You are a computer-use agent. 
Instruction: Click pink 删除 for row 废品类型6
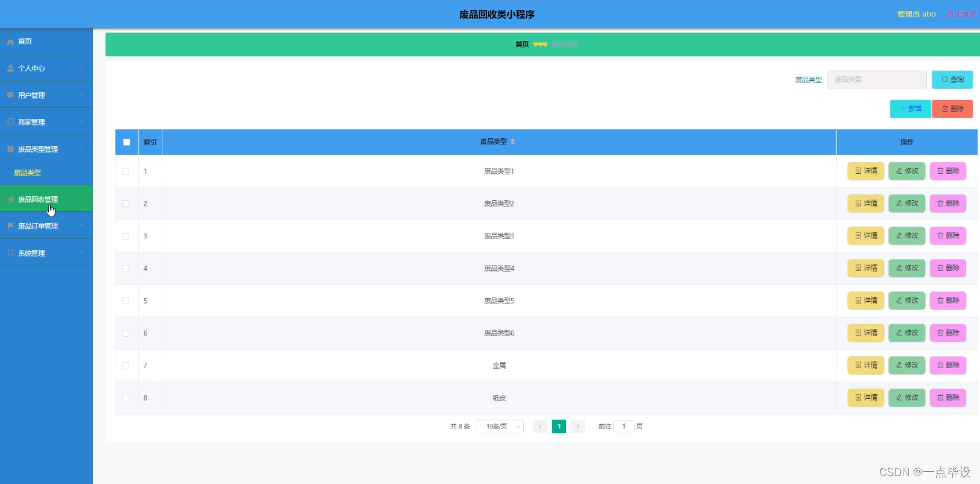click(x=948, y=333)
